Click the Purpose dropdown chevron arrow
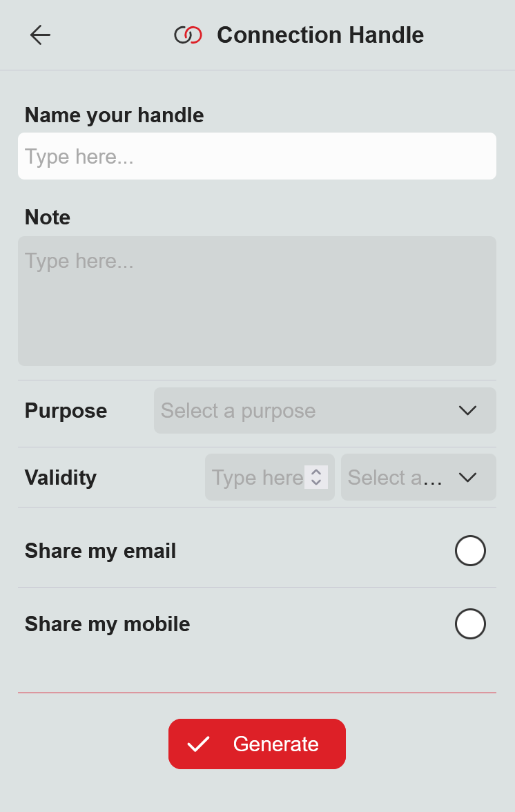The width and height of the screenshot is (515, 812). tap(467, 411)
